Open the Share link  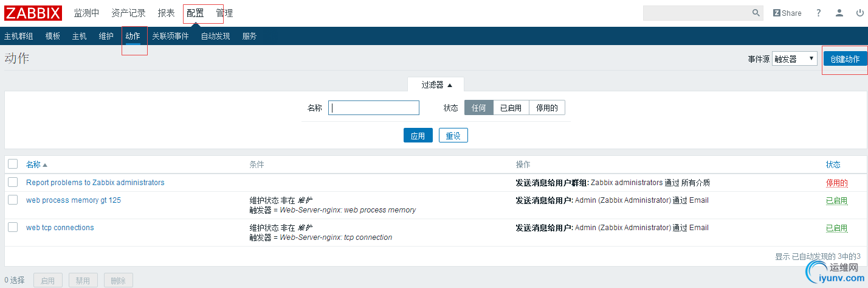tap(787, 13)
